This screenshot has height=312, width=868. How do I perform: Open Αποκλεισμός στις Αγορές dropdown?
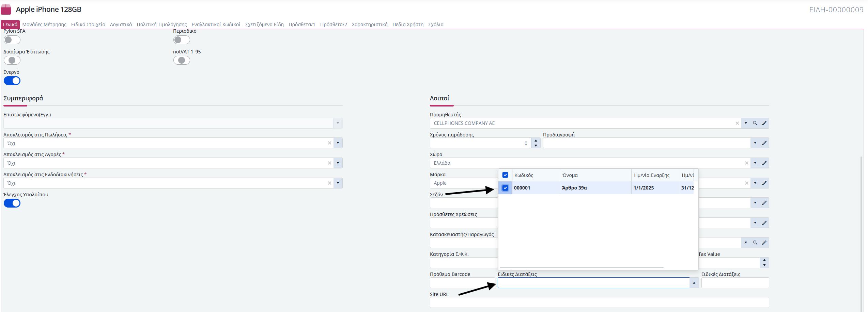(x=338, y=163)
